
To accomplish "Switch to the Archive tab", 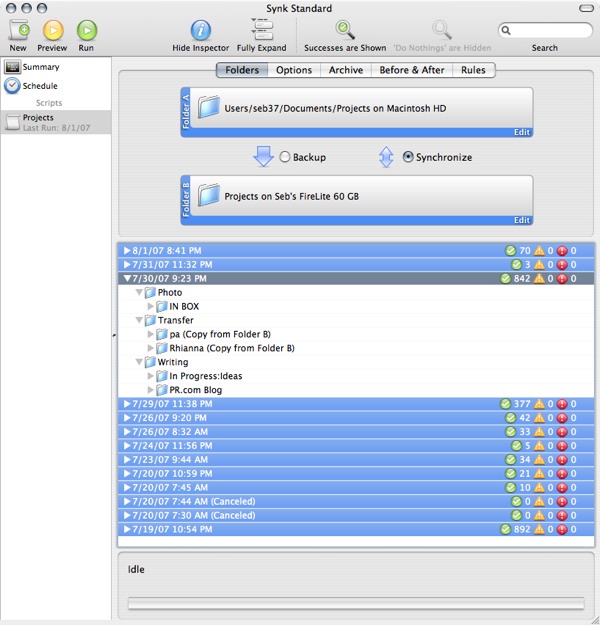I will coord(346,70).
